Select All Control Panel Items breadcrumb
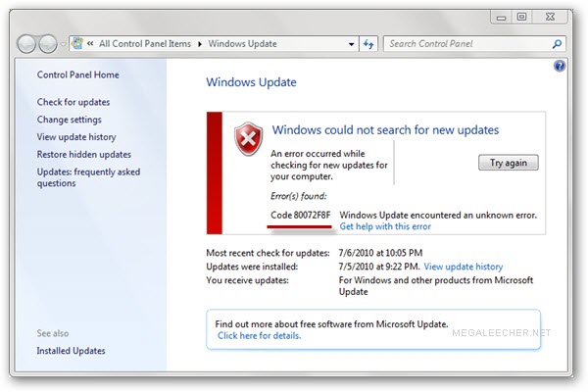 point(145,44)
